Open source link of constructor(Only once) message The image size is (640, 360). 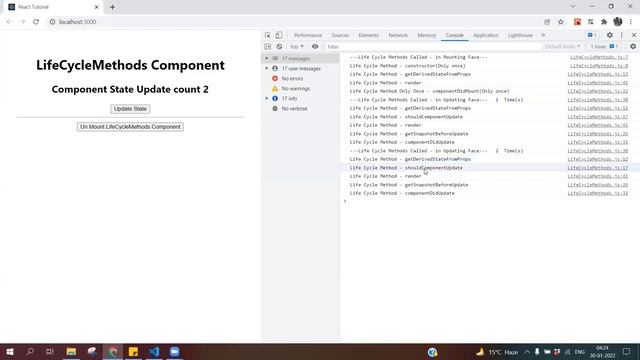pyautogui.click(x=599, y=66)
